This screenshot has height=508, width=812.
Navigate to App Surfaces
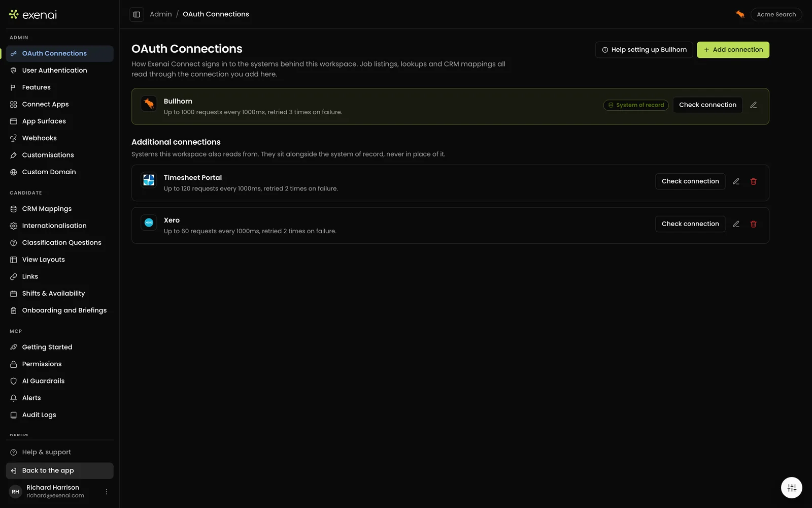click(x=60, y=121)
